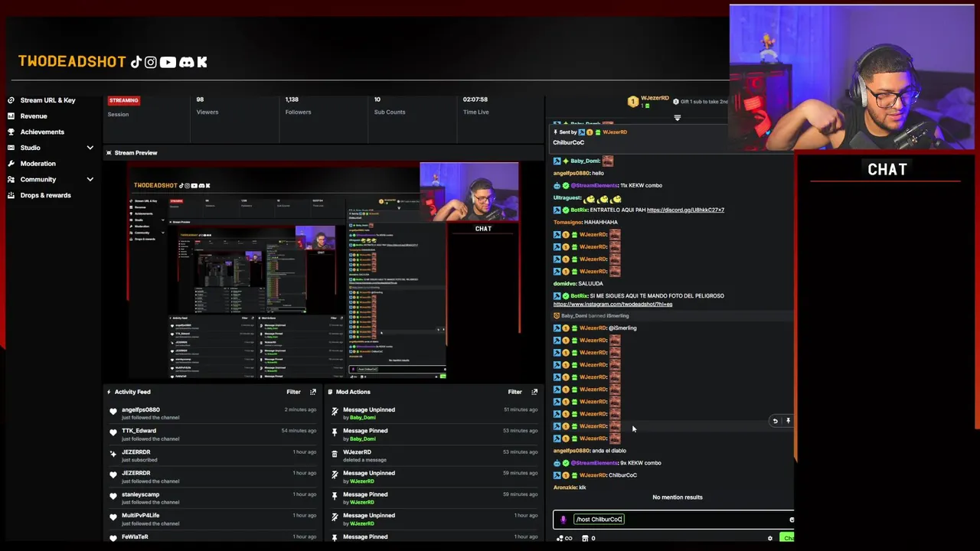Click the Stream URL link icon
980x551 pixels.
click(x=11, y=100)
